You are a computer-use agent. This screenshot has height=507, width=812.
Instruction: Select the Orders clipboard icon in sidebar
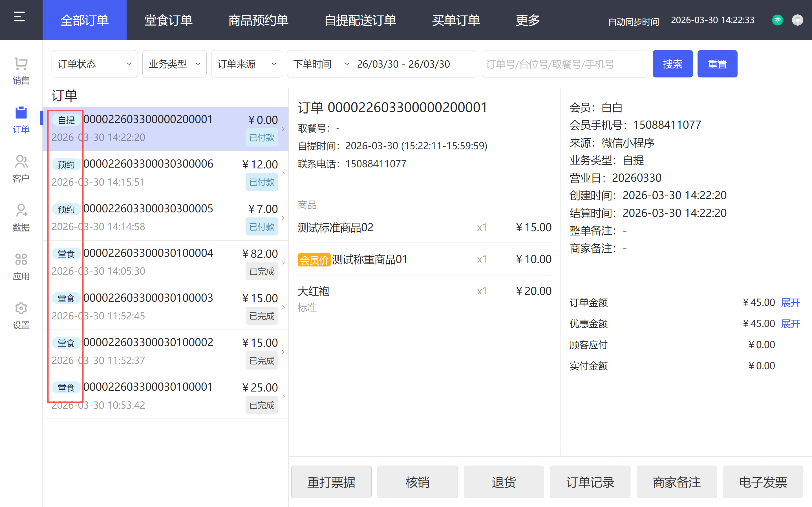click(x=21, y=113)
